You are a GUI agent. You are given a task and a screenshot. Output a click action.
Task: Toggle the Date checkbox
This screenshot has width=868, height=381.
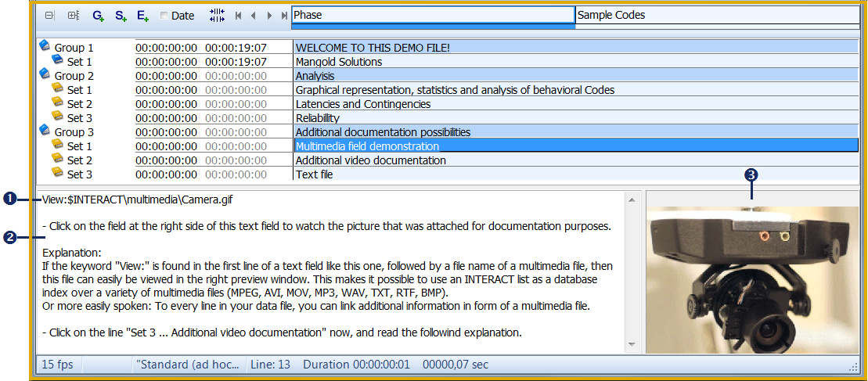(x=164, y=16)
